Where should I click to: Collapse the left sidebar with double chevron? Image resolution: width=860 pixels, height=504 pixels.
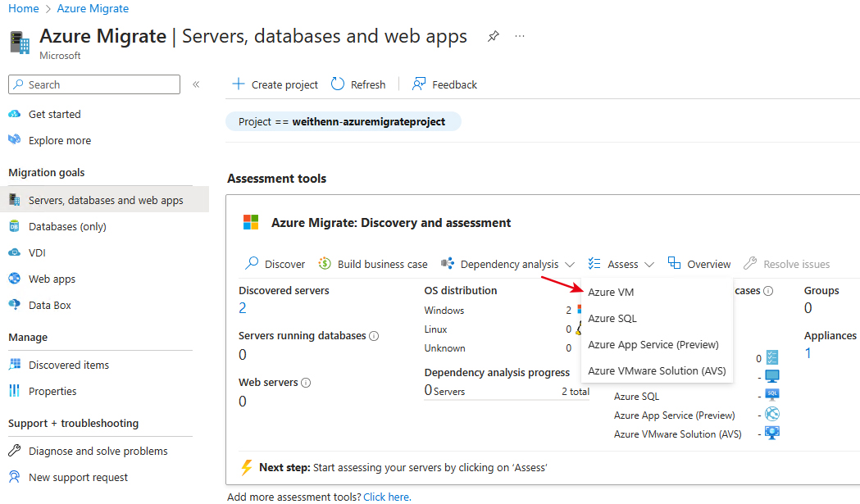196,84
